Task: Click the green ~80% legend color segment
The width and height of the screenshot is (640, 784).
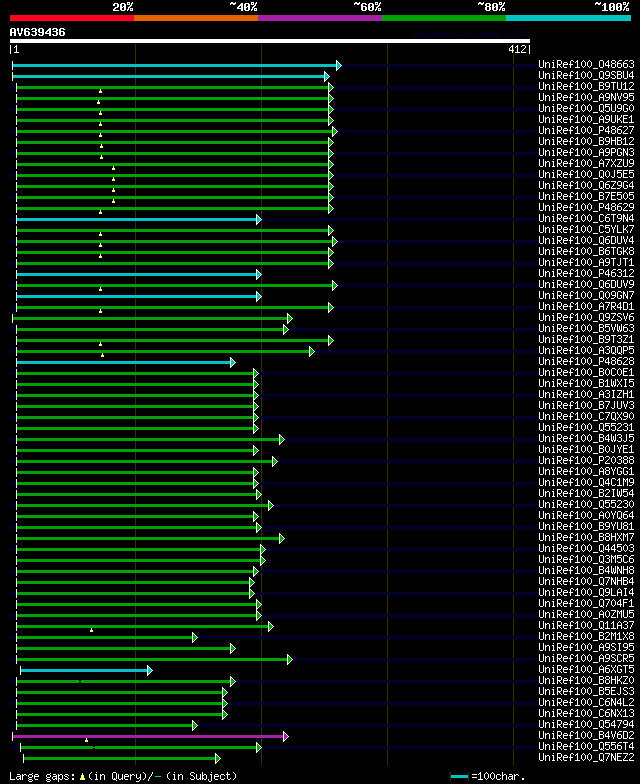Action: 444,18
